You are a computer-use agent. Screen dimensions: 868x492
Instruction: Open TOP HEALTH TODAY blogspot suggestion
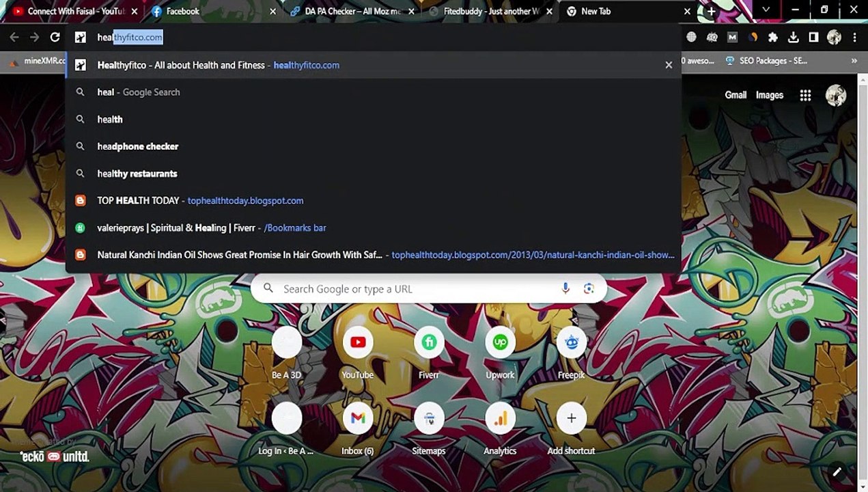click(x=374, y=200)
